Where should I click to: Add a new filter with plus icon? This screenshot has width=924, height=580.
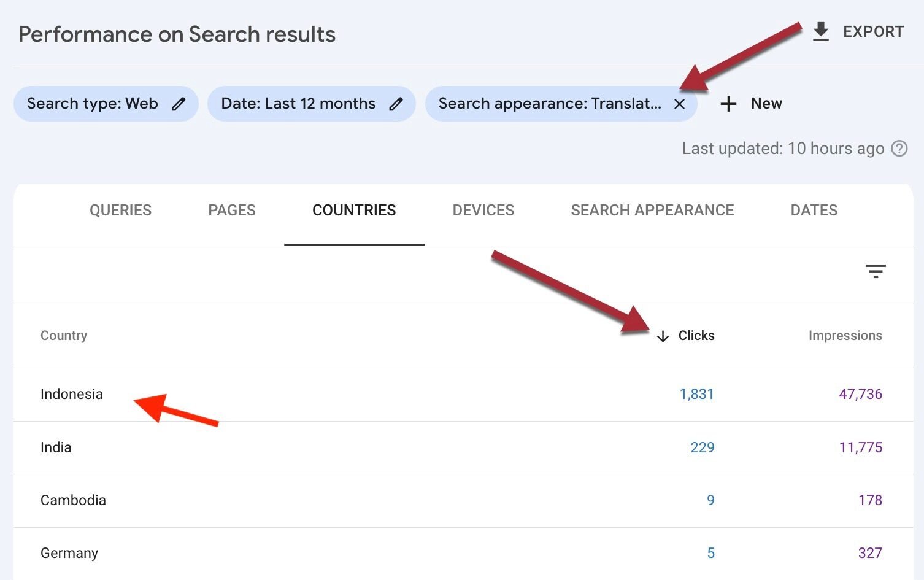point(728,104)
